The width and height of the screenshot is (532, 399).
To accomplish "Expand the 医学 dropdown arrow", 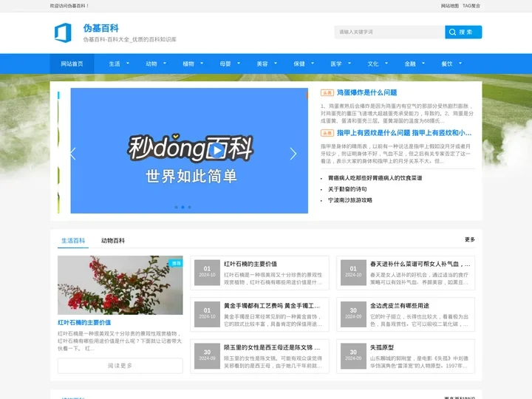I will 349,63.
